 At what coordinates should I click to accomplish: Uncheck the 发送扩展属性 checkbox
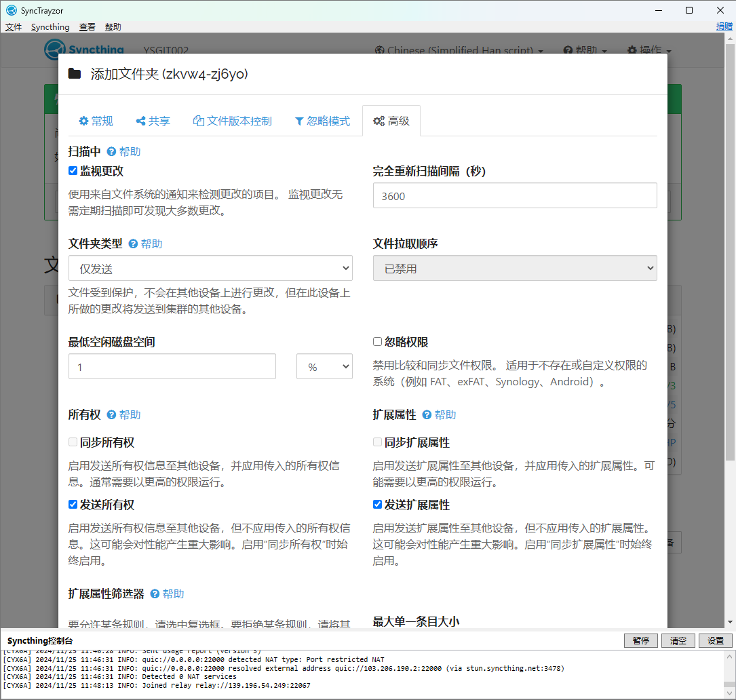pos(377,504)
